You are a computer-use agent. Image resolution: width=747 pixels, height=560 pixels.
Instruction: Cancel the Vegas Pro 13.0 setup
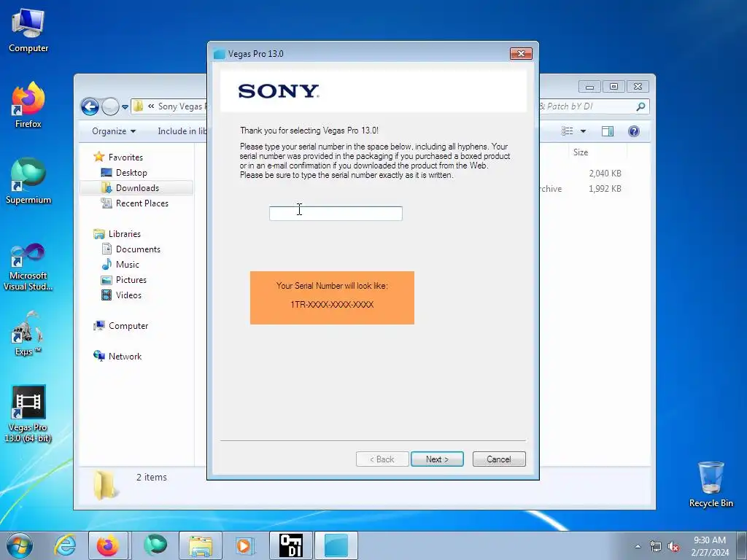pos(499,459)
